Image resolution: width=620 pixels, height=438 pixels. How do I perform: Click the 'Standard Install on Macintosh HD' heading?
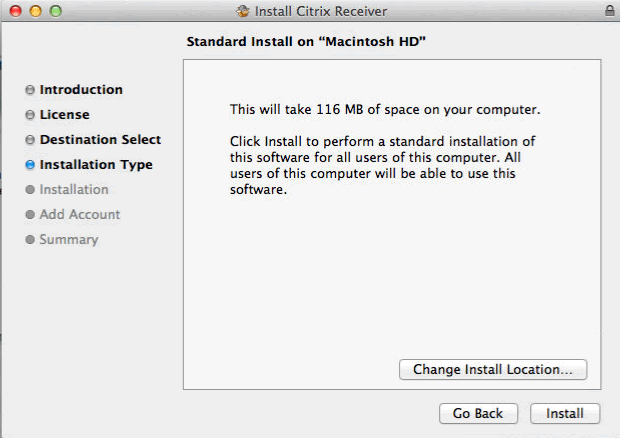(306, 42)
